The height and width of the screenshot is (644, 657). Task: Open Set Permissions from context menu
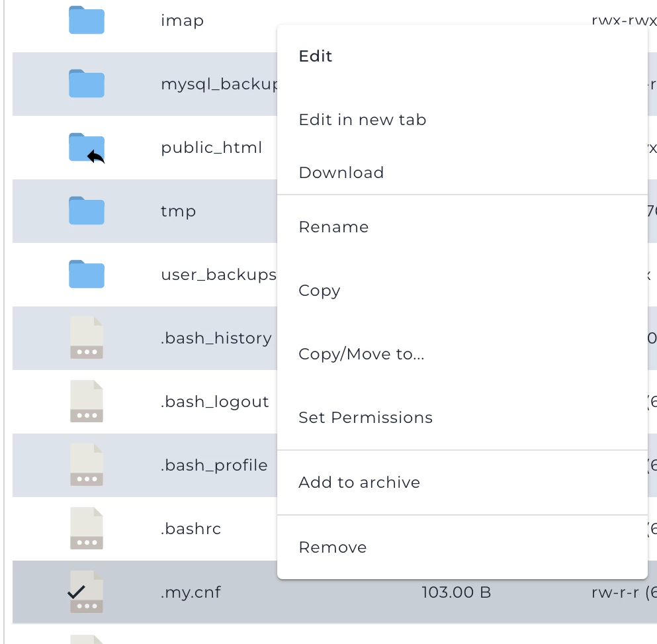pos(365,418)
